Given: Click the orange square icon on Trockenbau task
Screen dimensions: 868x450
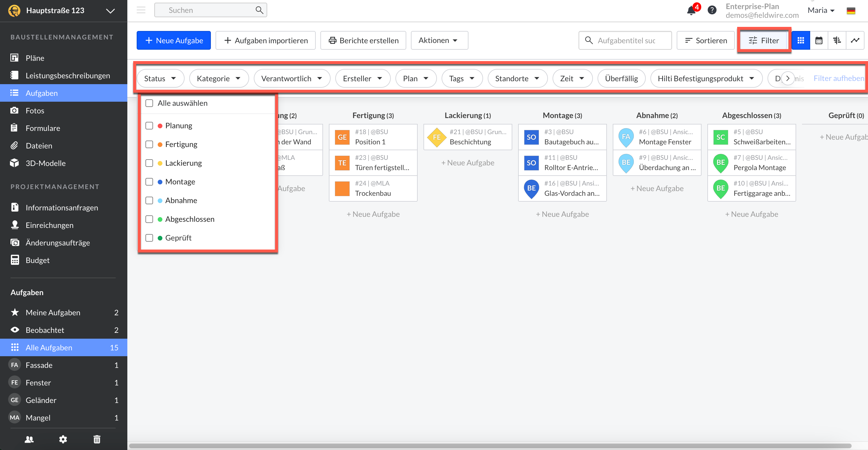Looking at the screenshot, I should click(342, 189).
